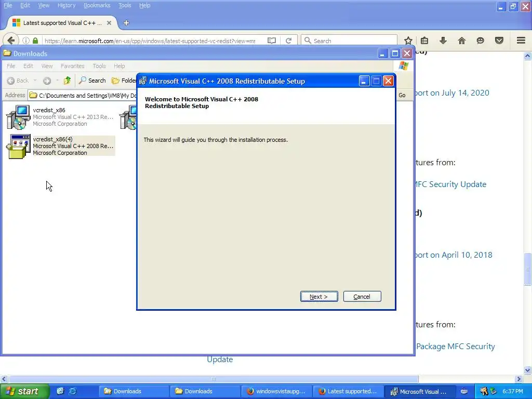The image size is (532, 399).
Task: Click the 6:37 PM taskbar clock
Action: pyautogui.click(x=513, y=391)
